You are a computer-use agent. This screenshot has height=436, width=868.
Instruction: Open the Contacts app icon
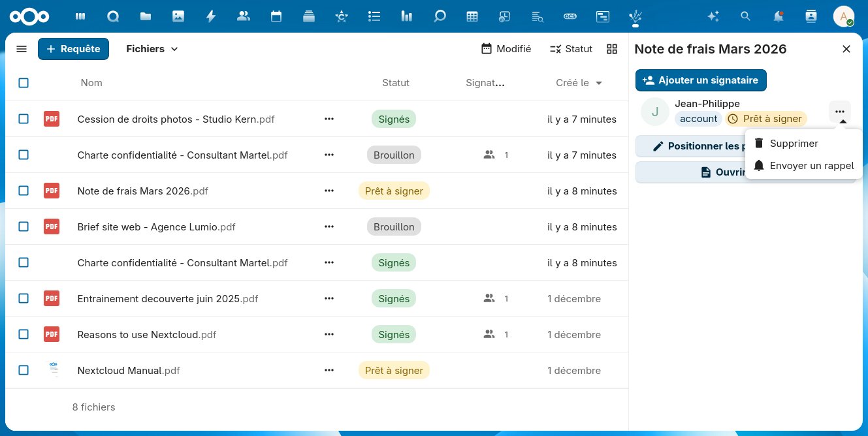[x=244, y=16]
